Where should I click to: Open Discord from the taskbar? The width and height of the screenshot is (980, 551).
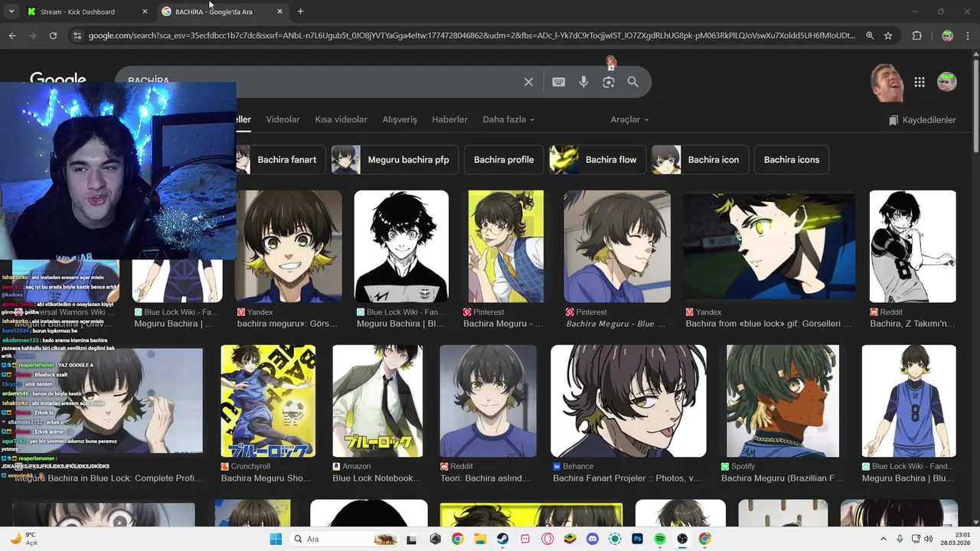pyautogui.click(x=592, y=539)
